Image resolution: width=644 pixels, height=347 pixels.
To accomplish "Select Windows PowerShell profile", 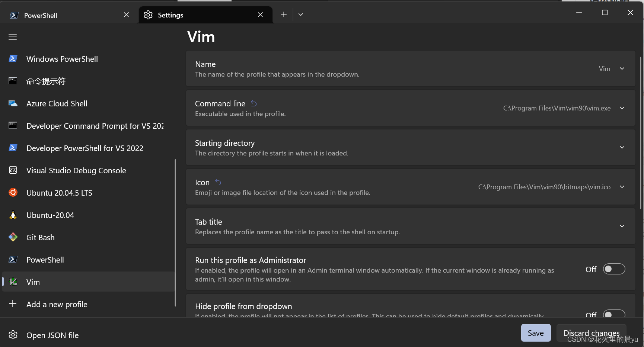I will coord(89,59).
